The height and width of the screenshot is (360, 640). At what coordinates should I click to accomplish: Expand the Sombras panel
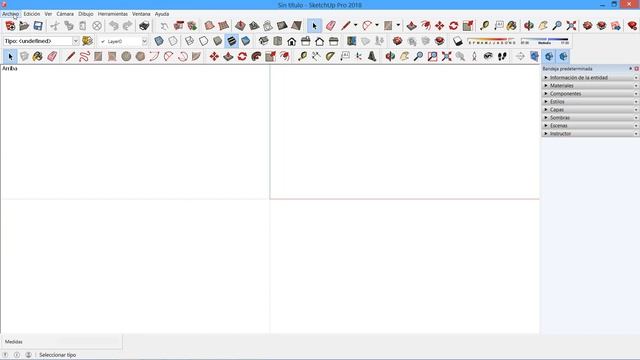(591, 118)
